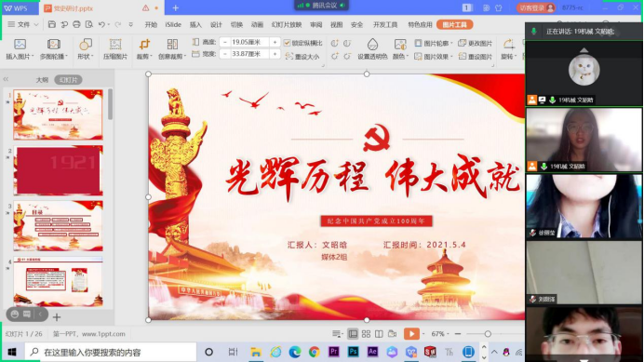Start slideshow with the orange play button
Screen dimensions: 644x362
pyautogui.click(x=411, y=334)
